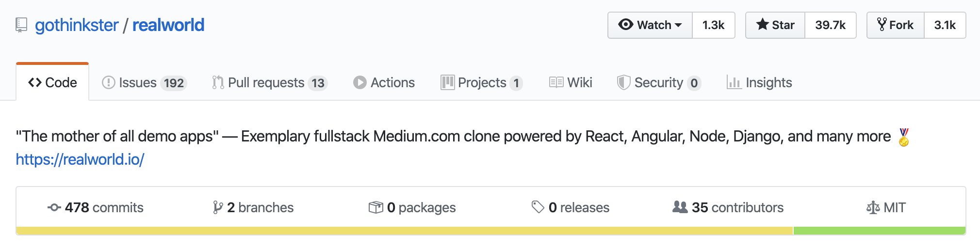
Task: Open the Watch notifications dropdown
Action: click(650, 25)
